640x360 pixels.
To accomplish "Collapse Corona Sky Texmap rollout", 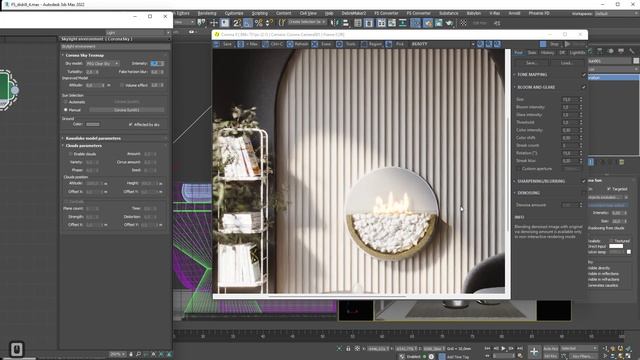I will tap(84, 56).
